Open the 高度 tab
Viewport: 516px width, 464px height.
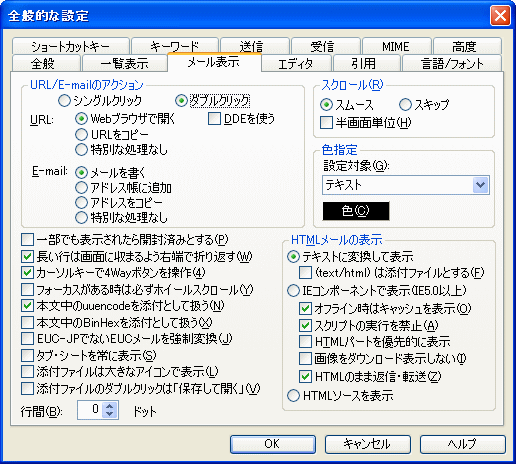point(467,46)
